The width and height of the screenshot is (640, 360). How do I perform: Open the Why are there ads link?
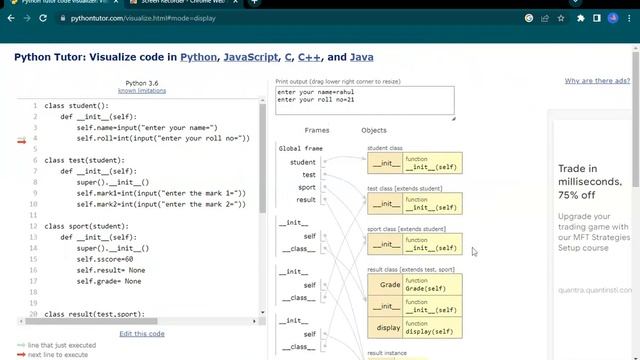(x=597, y=81)
